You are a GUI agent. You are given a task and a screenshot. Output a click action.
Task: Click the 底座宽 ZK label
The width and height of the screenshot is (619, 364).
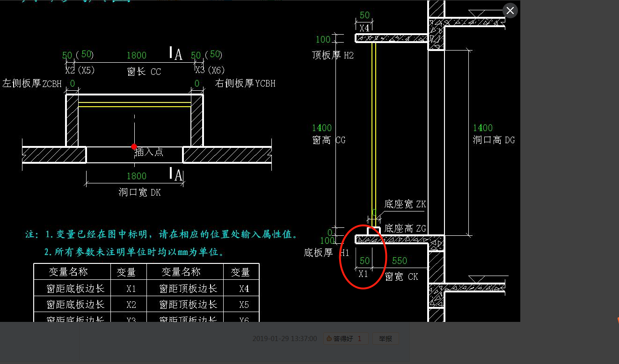click(x=405, y=204)
